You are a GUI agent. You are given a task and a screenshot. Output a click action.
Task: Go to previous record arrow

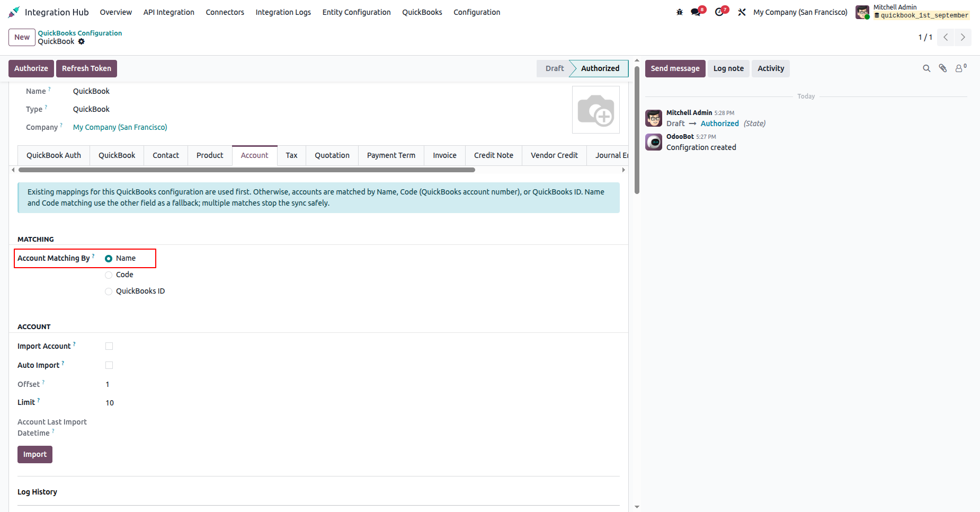pyautogui.click(x=946, y=37)
